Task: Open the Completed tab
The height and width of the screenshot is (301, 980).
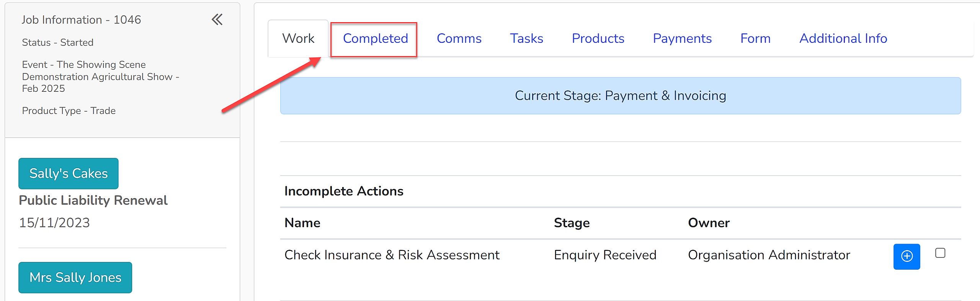Action: point(375,38)
